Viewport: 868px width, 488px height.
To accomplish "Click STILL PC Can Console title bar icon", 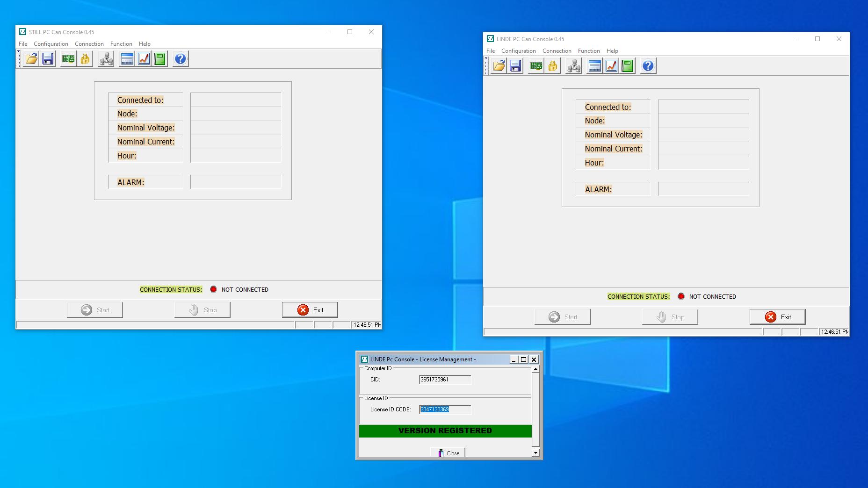I will click(x=22, y=32).
